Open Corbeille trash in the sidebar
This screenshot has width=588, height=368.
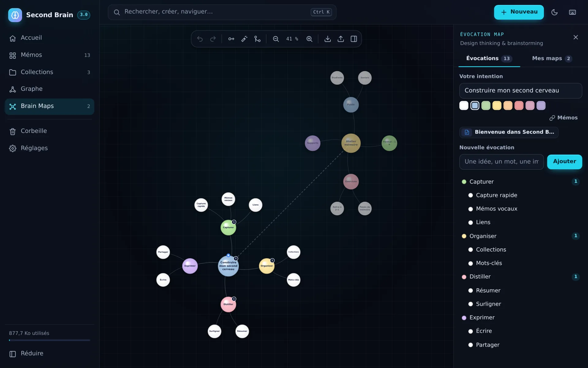click(49, 131)
